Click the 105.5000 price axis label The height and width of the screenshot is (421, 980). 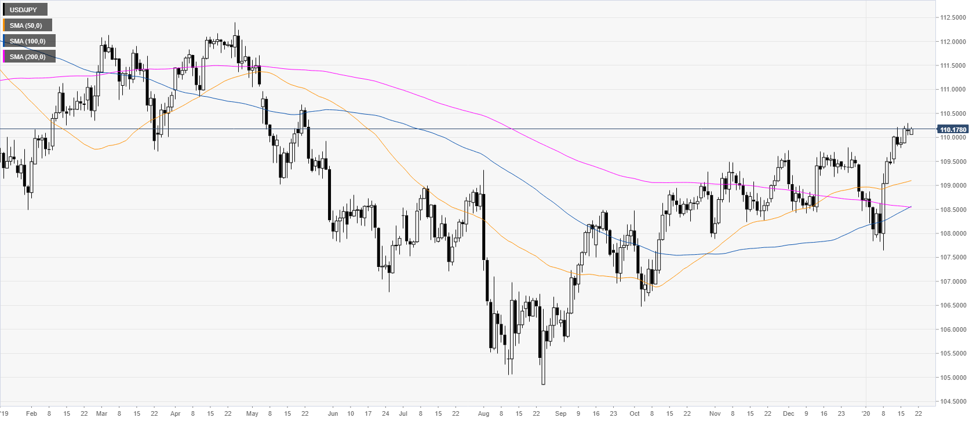[953, 353]
